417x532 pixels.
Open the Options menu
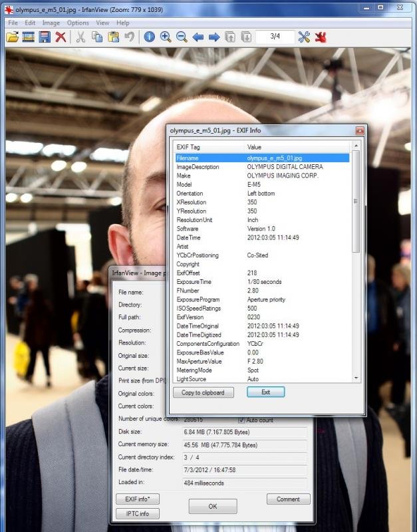(x=78, y=23)
